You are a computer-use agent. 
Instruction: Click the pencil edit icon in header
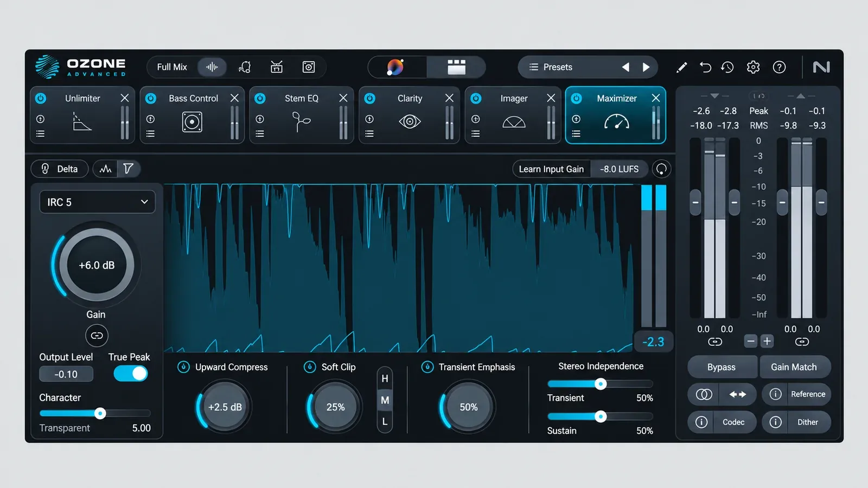click(x=681, y=67)
